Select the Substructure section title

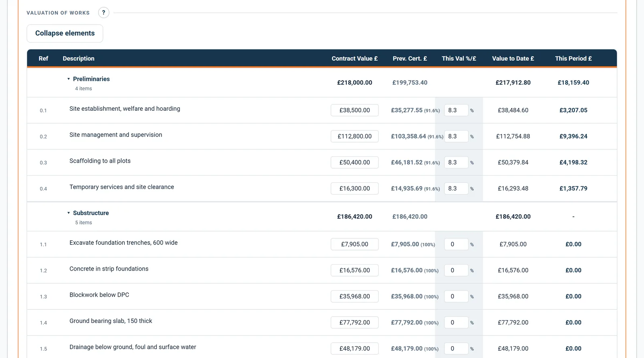click(x=91, y=213)
